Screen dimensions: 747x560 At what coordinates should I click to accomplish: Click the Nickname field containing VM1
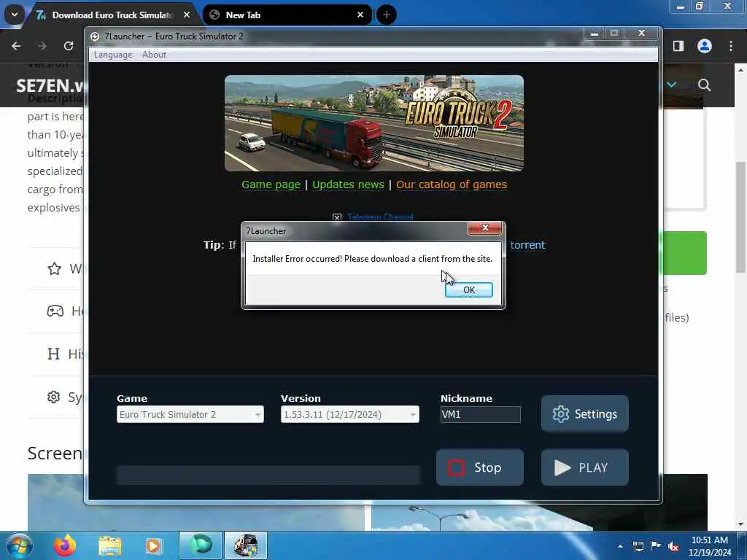click(480, 414)
